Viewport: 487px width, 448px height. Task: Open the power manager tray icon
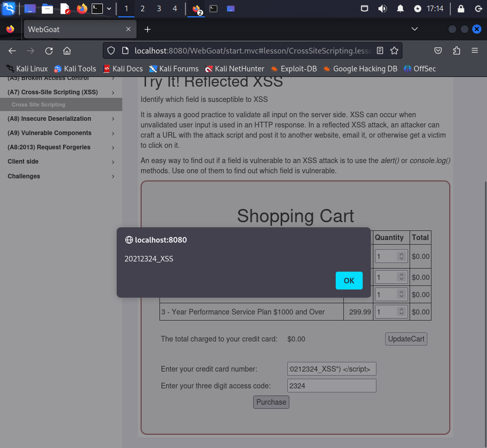click(x=417, y=9)
